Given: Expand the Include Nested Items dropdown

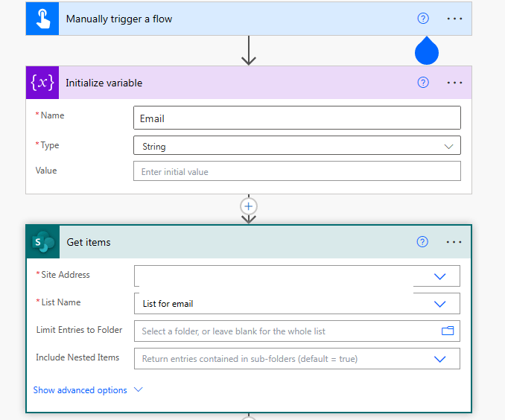Looking at the screenshot, I should (x=439, y=359).
